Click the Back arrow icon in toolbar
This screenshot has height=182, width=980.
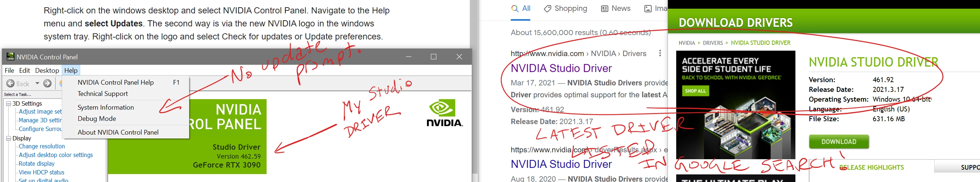(10, 83)
